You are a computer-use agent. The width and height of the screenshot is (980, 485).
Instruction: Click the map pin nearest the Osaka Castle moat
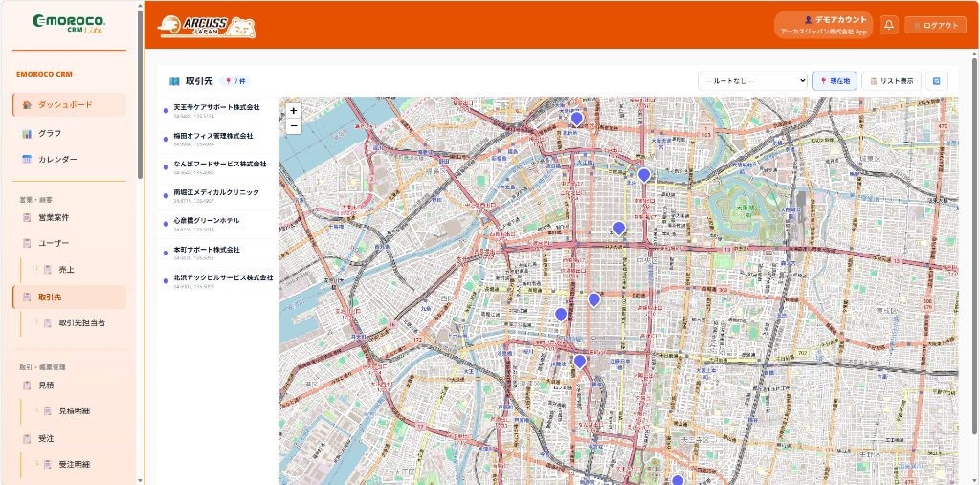pyautogui.click(x=644, y=175)
